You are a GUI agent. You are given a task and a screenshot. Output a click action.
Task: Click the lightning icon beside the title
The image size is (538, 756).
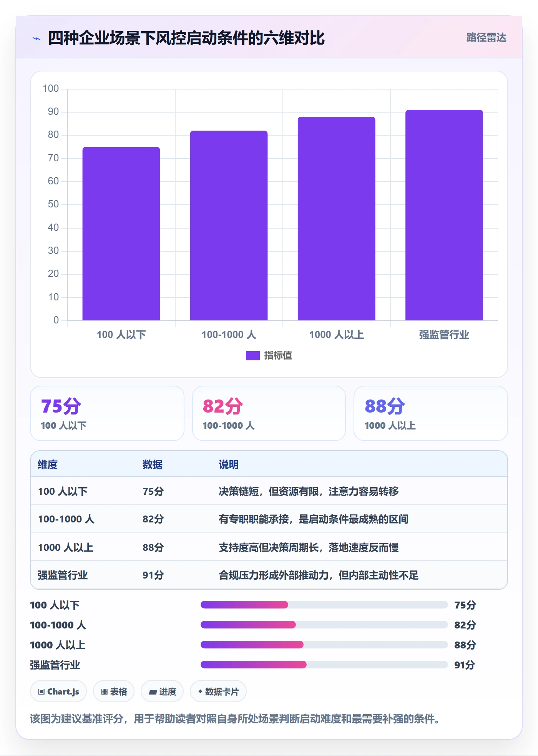(37, 38)
